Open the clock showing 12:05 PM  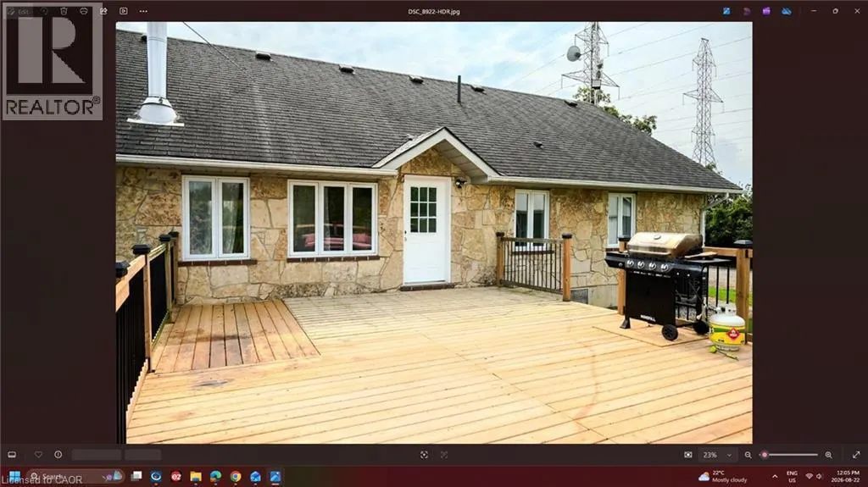pos(848,477)
